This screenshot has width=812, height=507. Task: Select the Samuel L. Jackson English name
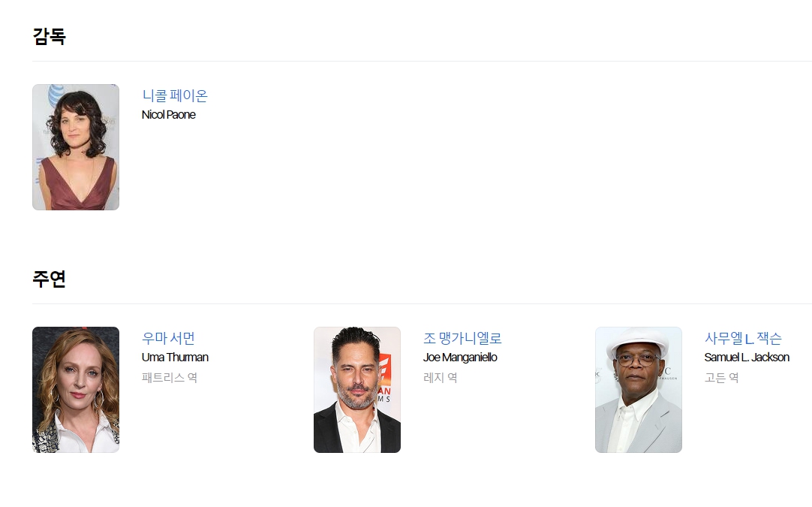(x=747, y=358)
